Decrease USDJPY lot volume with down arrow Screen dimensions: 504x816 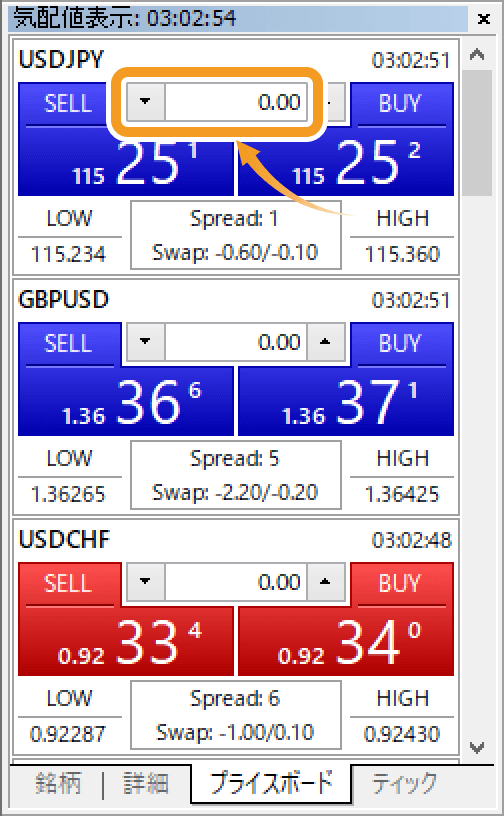coord(146,101)
